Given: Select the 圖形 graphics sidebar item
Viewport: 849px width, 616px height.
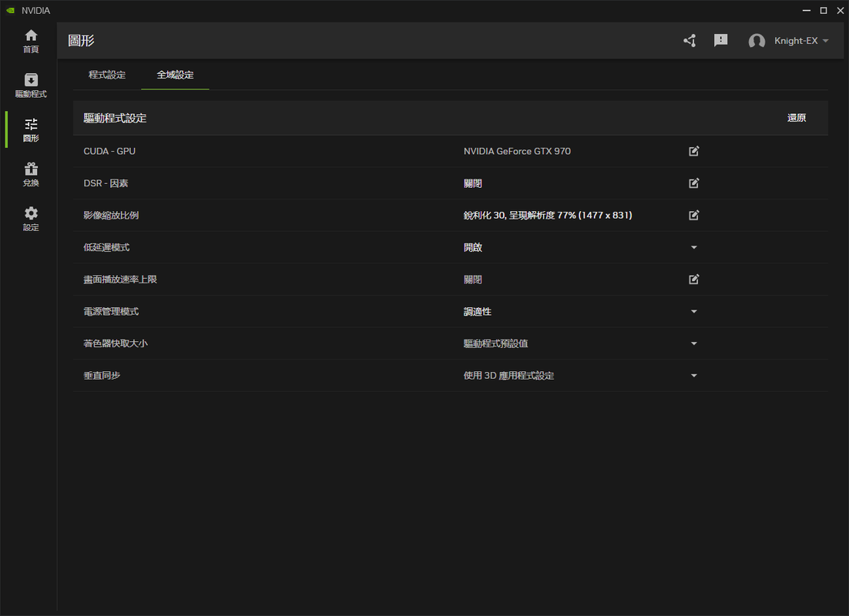Looking at the screenshot, I should 31,130.
